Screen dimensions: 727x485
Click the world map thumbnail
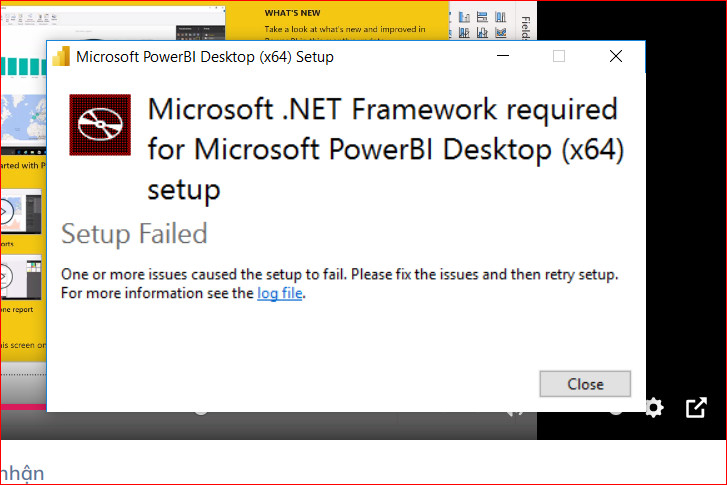tap(23, 118)
